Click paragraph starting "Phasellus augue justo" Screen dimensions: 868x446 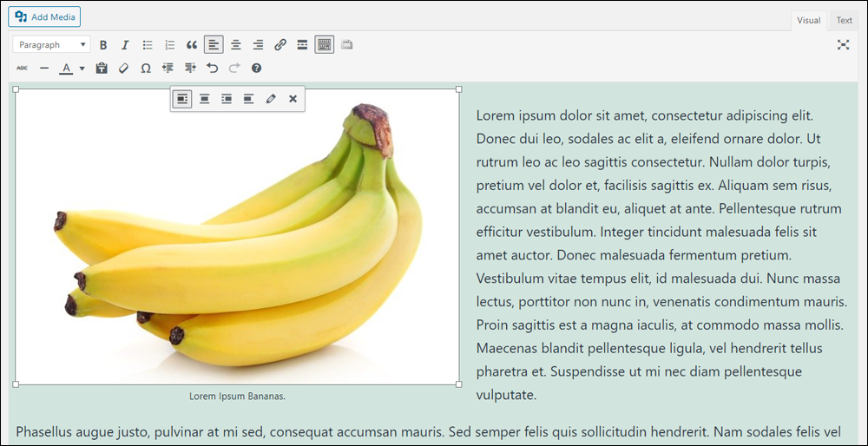(x=429, y=431)
